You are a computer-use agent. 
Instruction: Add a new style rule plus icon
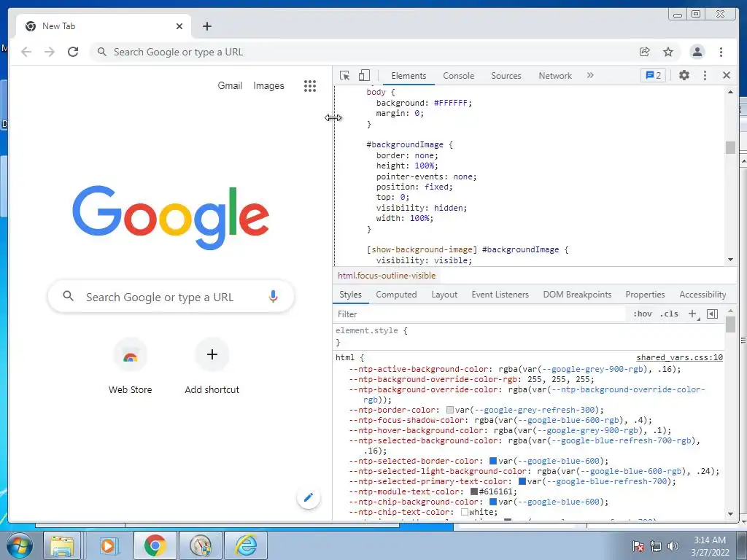(x=693, y=314)
